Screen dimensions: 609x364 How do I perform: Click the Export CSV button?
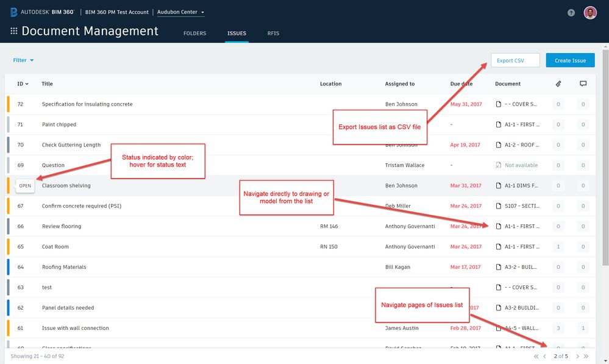[x=515, y=60]
